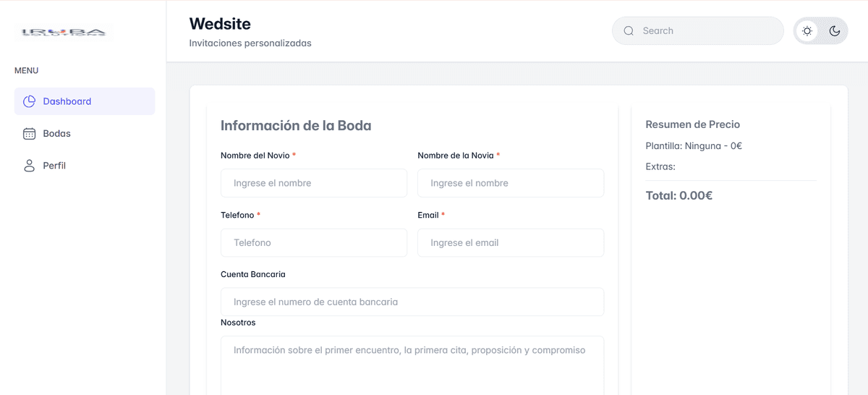Focus the Search input field

coord(698,30)
